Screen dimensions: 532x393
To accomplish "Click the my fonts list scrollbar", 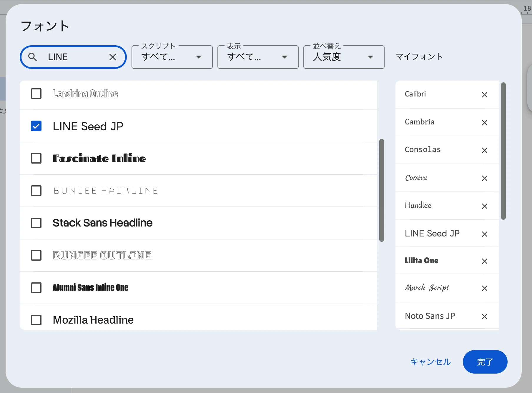I will (x=503, y=151).
